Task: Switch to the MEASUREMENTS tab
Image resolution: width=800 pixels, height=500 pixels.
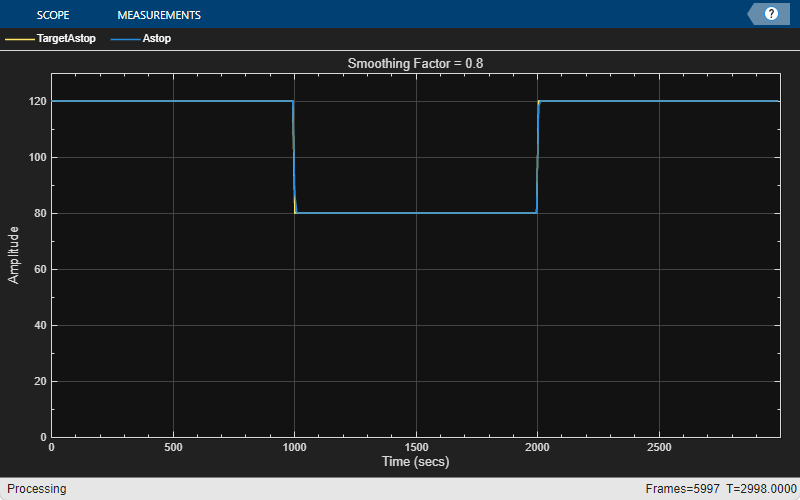Action: click(x=159, y=15)
